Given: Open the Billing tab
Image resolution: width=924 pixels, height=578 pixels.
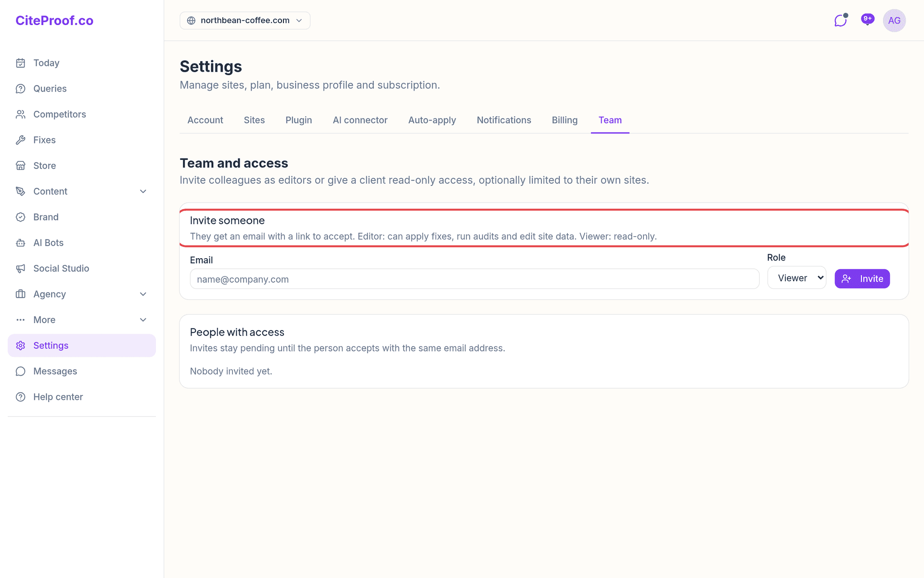Looking at the screenshot, I should click(x=565, y=120).
